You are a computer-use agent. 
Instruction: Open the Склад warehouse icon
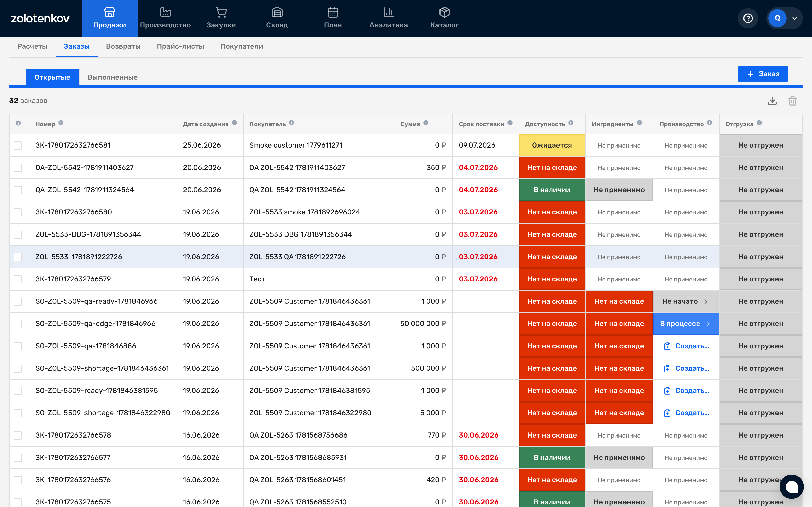point(277,12)
